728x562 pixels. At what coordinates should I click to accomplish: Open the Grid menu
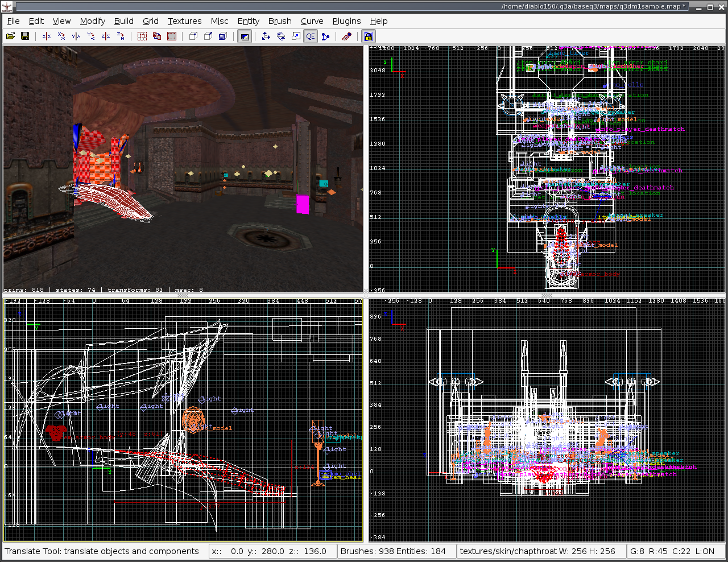click(x=151, y=21)
